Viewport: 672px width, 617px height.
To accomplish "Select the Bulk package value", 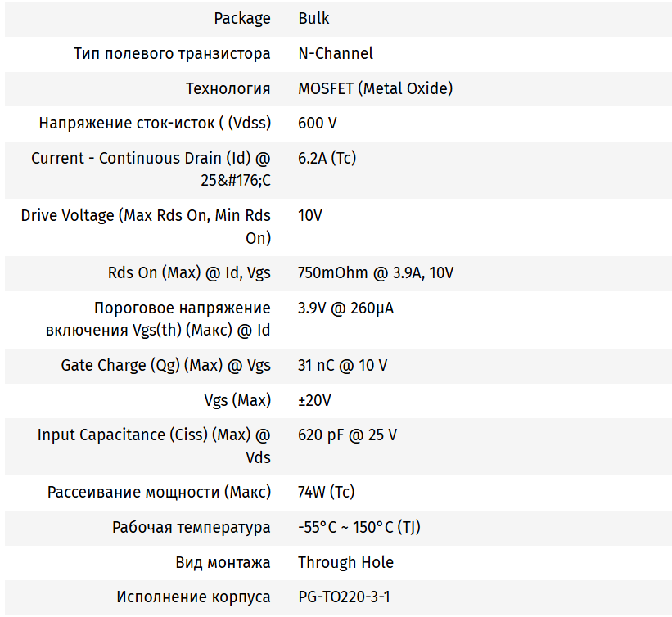I will (313, 18).
